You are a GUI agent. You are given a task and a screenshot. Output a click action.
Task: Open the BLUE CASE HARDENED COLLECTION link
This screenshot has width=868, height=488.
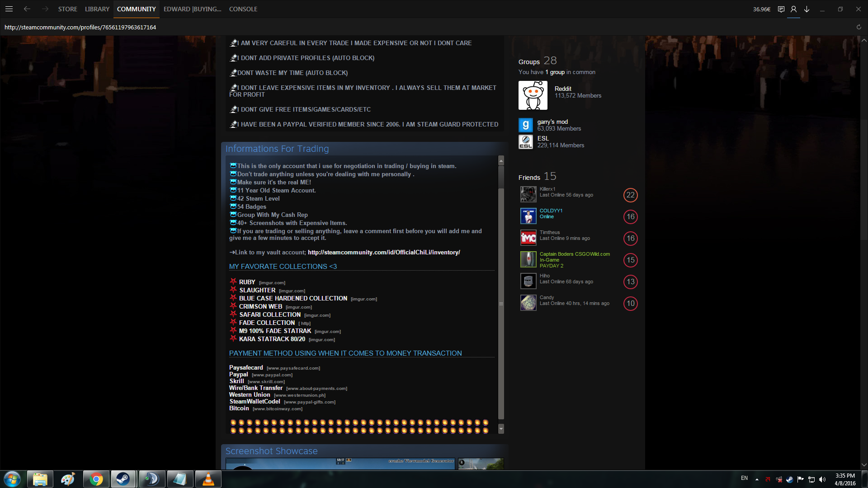[x=293, y=299]
